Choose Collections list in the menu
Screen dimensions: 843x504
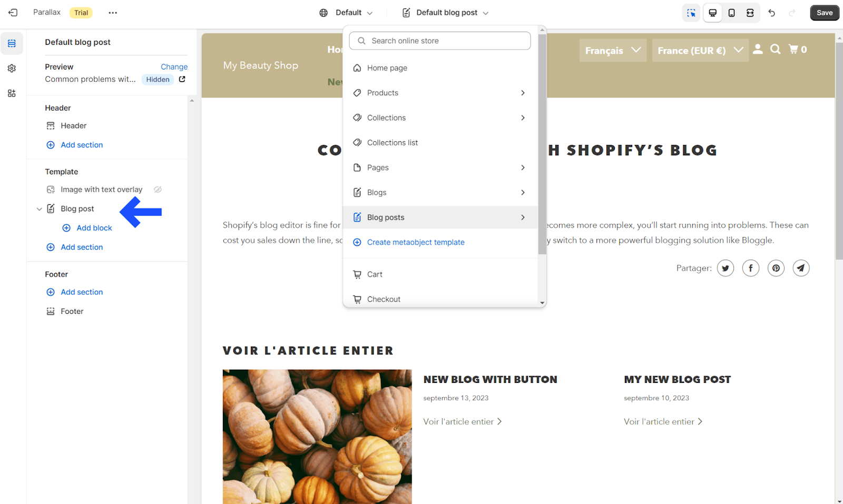point(392,142)
